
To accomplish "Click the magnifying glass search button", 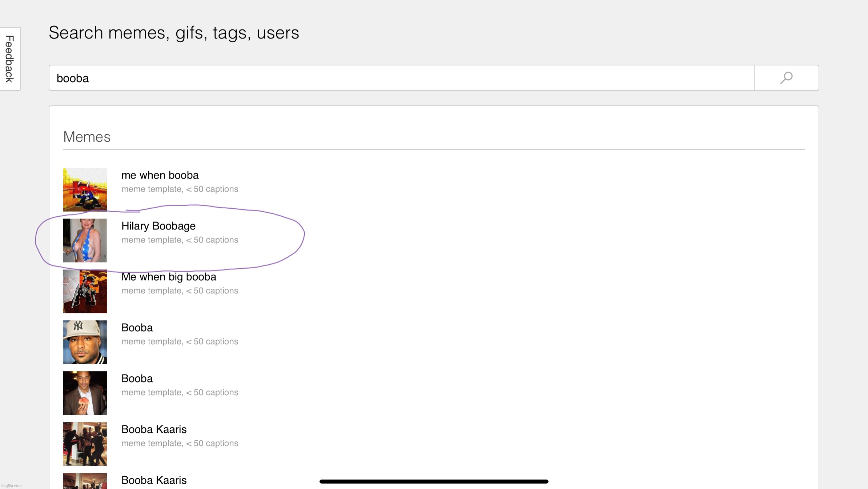I will 786,78.
